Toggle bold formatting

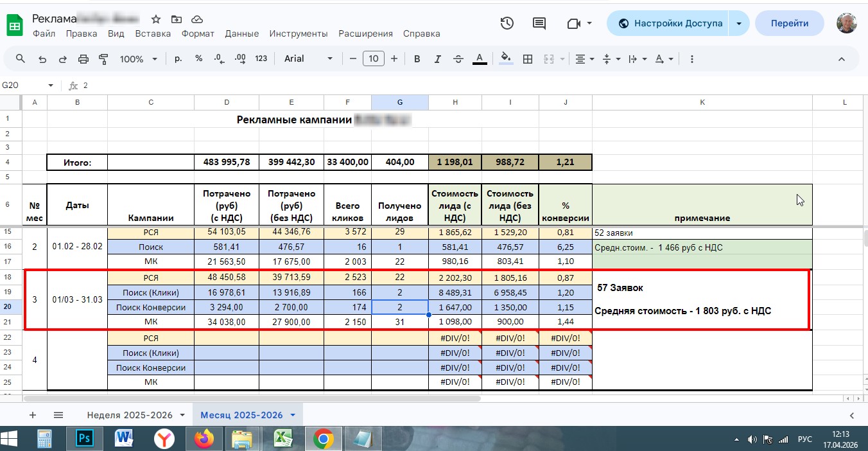(x=417, y=59)
